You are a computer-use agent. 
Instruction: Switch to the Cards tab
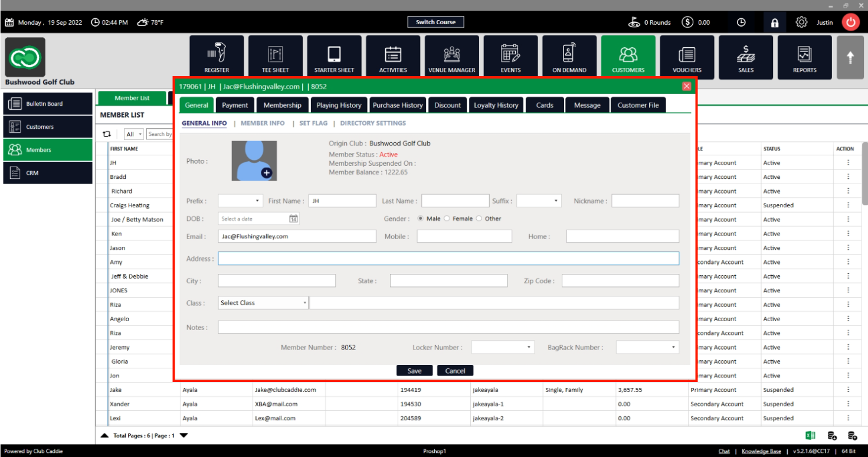pos(545,105)
